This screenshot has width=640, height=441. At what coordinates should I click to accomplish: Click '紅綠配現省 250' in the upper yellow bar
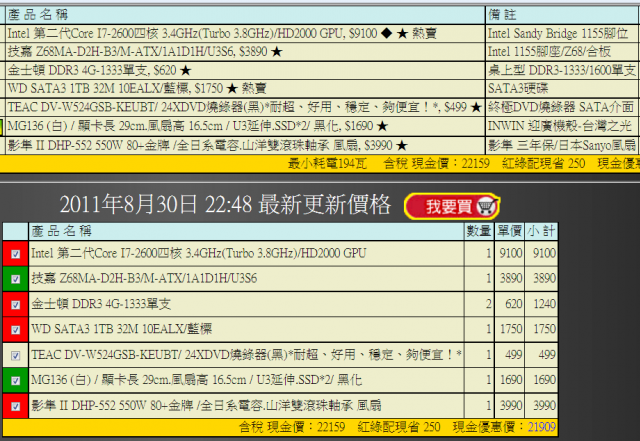[x=544, y=164]
